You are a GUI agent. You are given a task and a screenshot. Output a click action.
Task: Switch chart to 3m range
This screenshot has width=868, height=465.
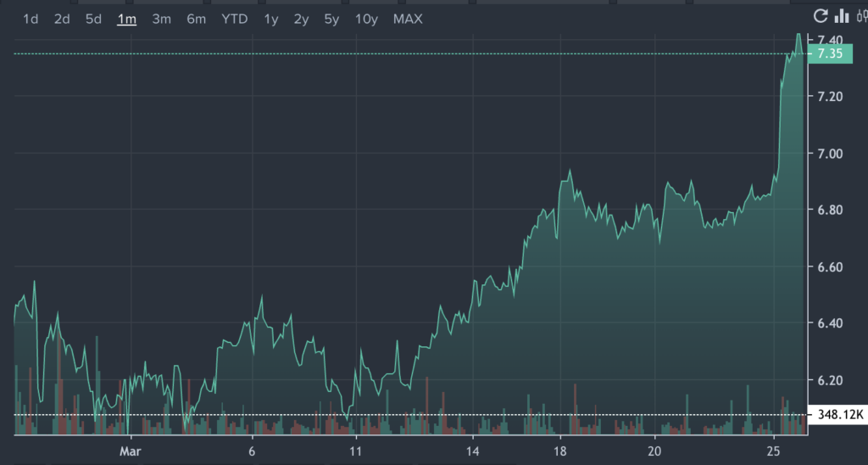click(x=162, y=20)
